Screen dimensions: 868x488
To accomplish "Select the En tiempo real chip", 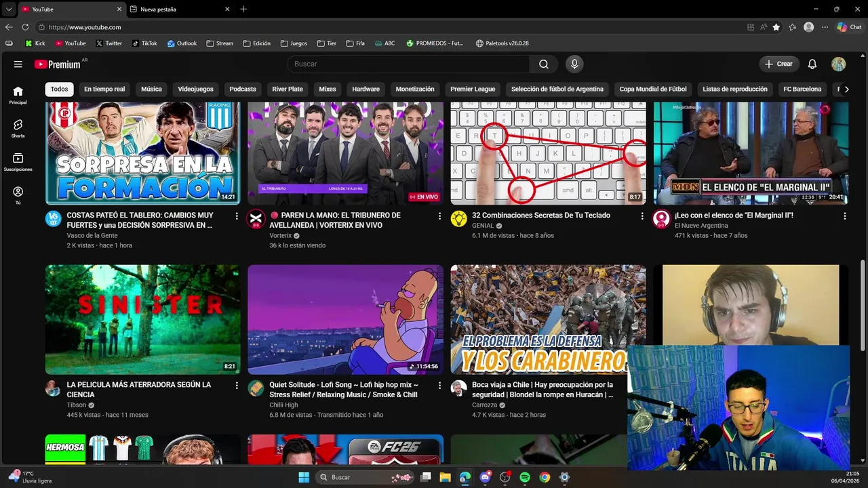I will tap(104, 89).
